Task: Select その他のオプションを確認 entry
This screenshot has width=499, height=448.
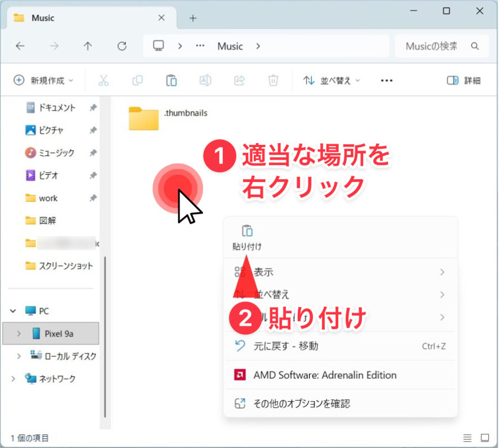Action: 341,404
